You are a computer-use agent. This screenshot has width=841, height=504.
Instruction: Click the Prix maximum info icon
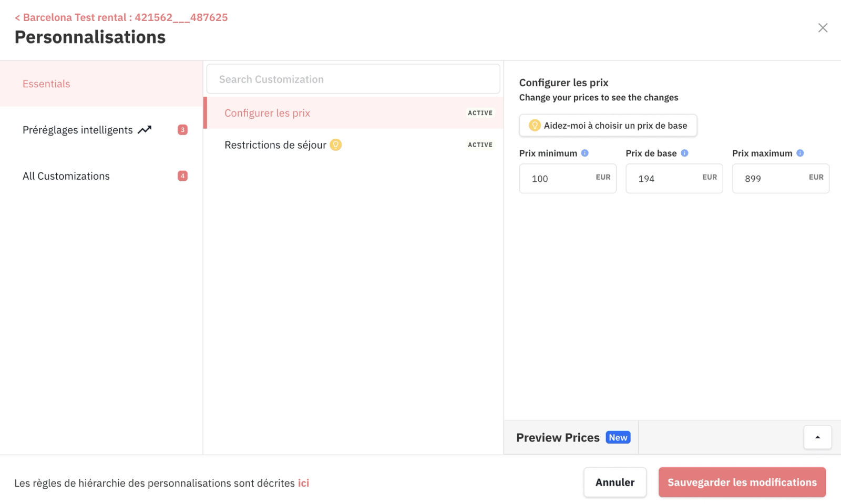pos(800,153)
